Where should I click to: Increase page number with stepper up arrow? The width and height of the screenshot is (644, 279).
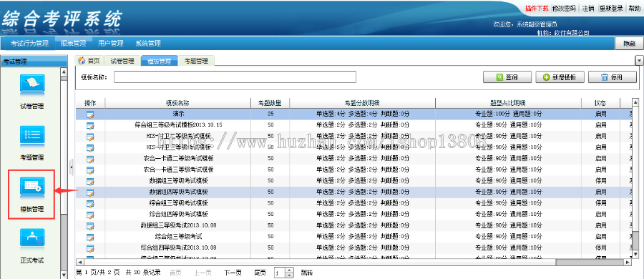pos(290,270)
